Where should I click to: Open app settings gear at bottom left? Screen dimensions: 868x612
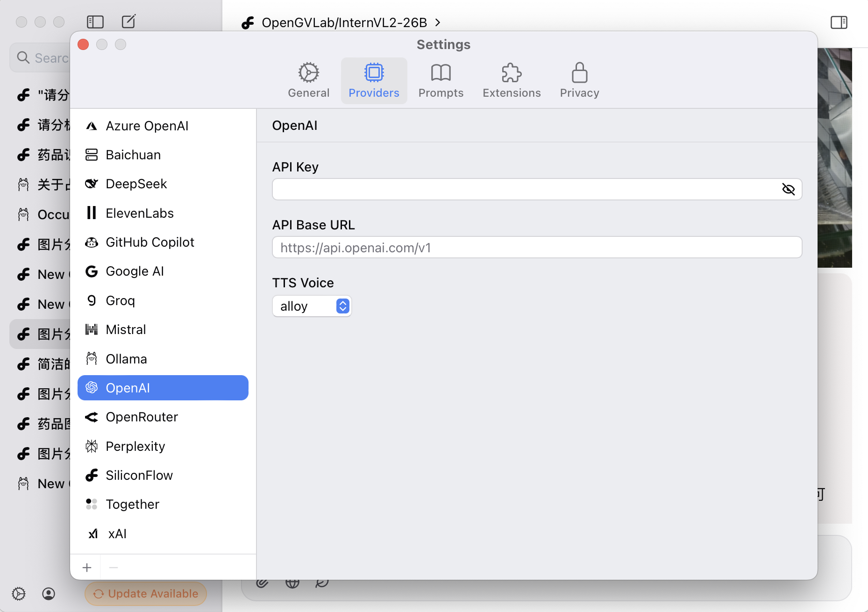(19, 594)
